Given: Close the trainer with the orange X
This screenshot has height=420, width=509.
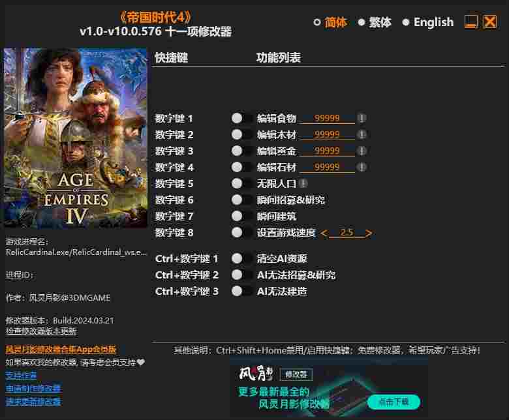Looking at the screenshot, I should point(490,22).
